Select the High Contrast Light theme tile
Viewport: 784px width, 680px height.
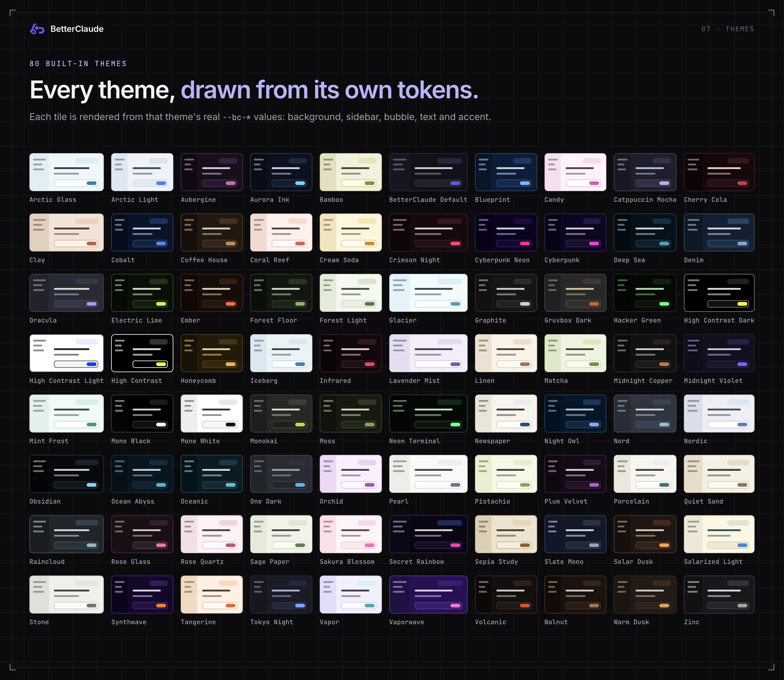click(66, 353)
